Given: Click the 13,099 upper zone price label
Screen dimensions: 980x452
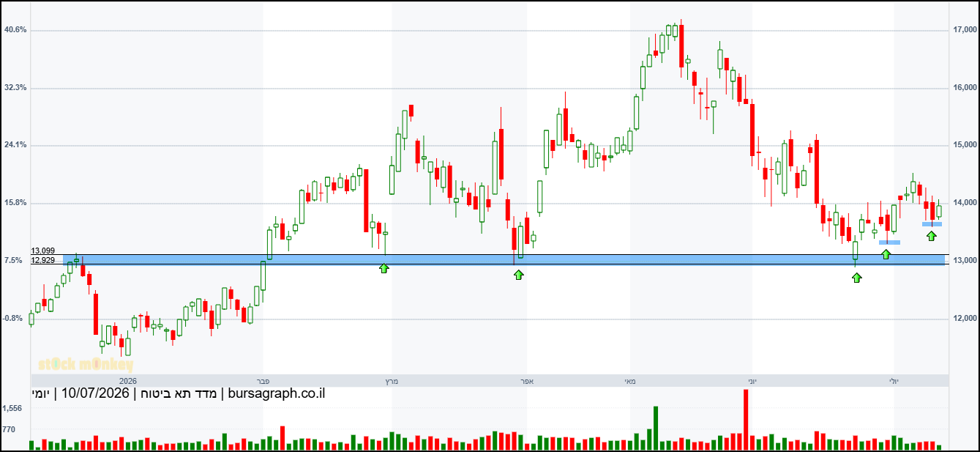Looking at the screenshot, I should click(x=43, y=251).
